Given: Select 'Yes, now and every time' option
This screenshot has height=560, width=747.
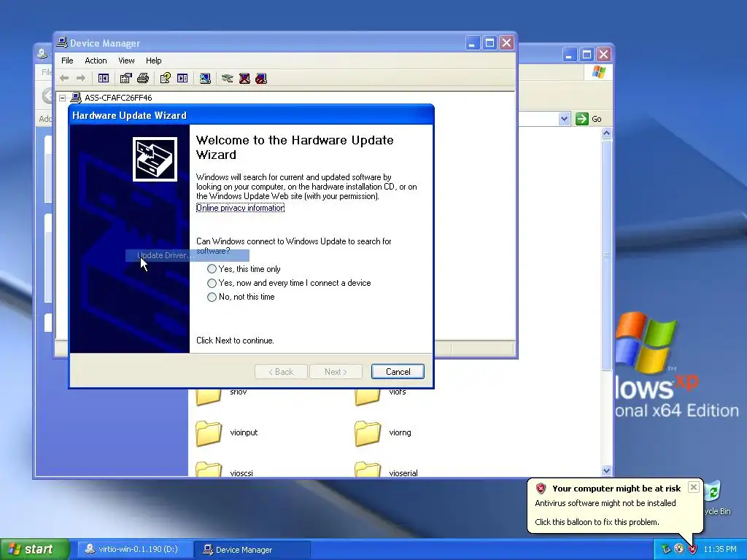Looking at the screenshot, I should (x=212, y=283).
